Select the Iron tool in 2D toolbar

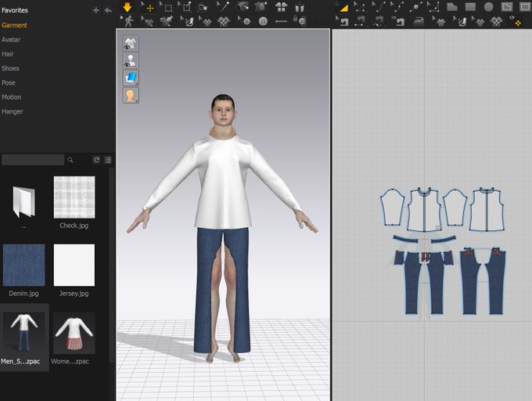tap(419, 22)
